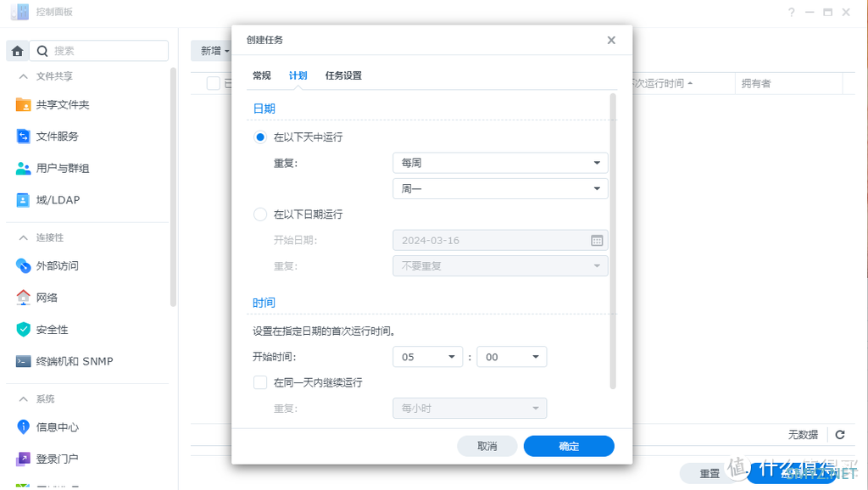The width and height of the screenshot is (868, 490).
Task: Sort by 拥有者 column header
Action: (788, 84)
